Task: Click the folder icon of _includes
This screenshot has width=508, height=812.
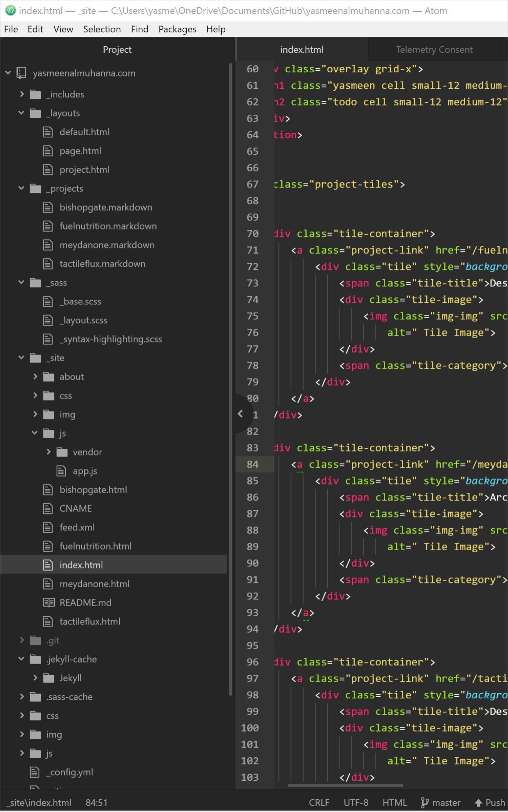Action: tap(35, 94)
